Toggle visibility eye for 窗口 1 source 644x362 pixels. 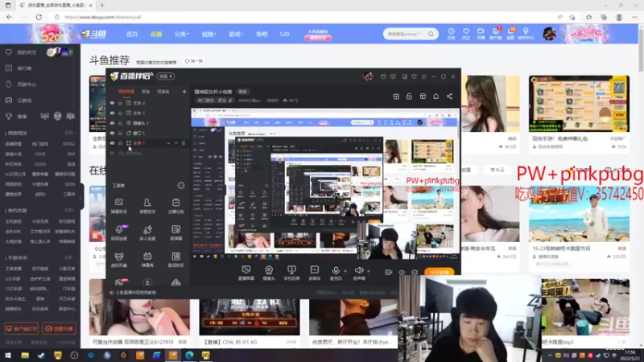(112, 133)
